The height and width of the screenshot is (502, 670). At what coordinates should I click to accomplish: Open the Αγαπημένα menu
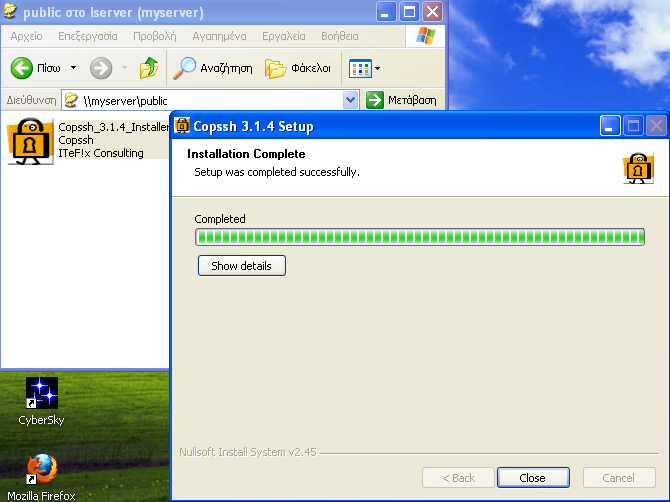click(219, 36)
